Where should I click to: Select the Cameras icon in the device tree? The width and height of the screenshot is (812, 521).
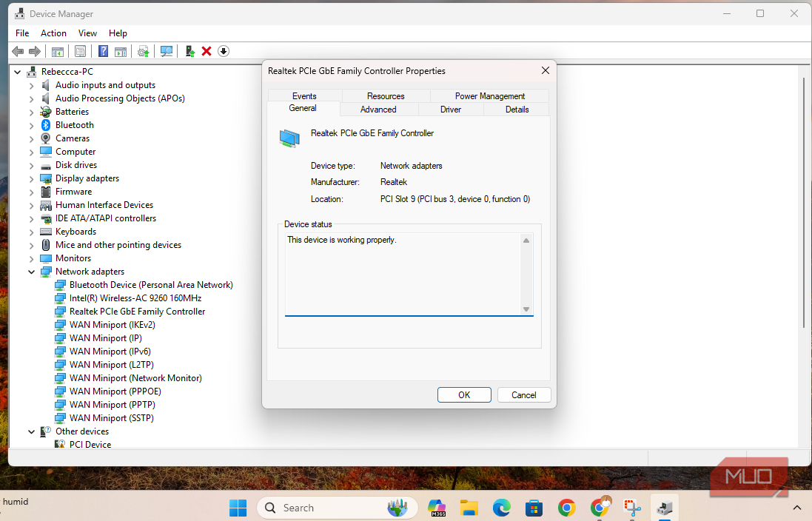(46, 138)
